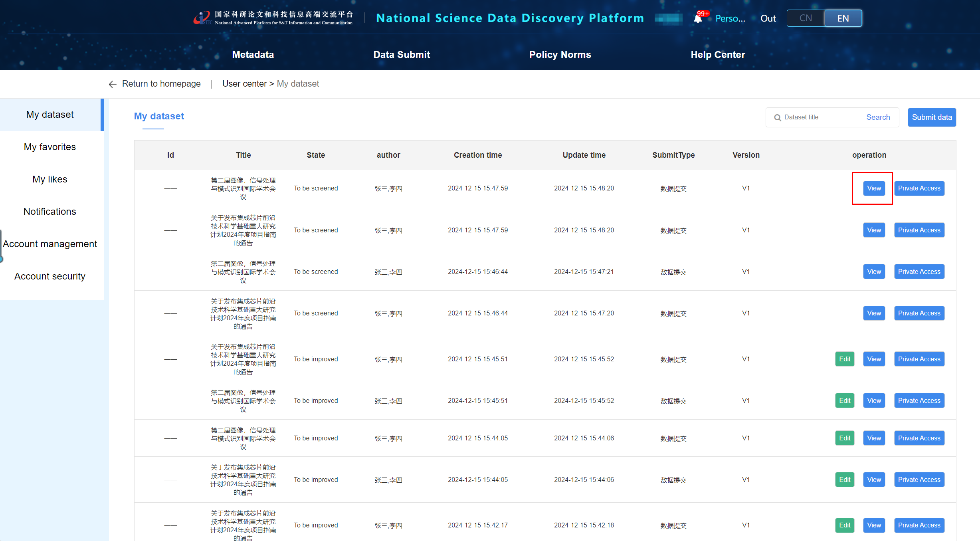The image size is (980, 541).
Task: Select My favorites in sidebar
Action: point(50,147)
